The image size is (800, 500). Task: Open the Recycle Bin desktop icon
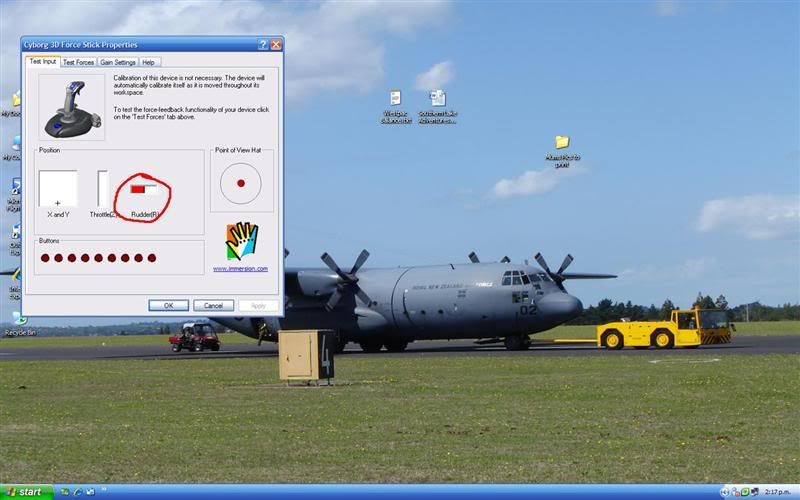[16, 321]
